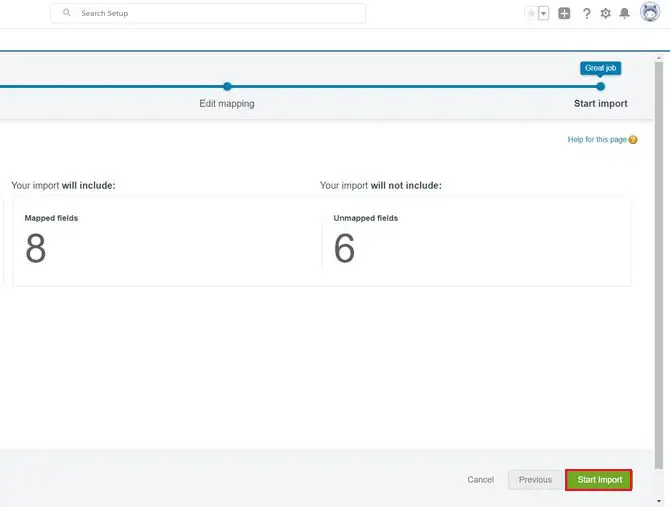Cancel the import wizard
This screenshot has height=507, width=670.
(x=480, y=480)
